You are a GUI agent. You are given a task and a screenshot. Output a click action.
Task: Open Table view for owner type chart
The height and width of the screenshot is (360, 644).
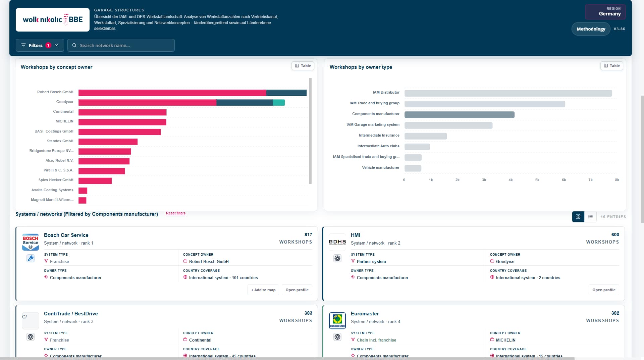pyautogui.click(x=612, y=66)
